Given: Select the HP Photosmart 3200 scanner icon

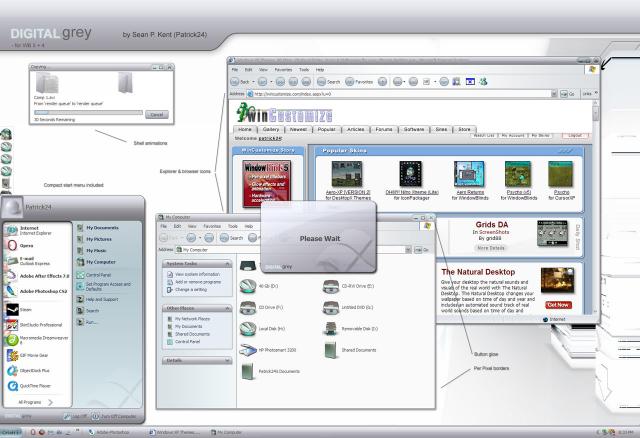Looking at the screenshot, I should [247, 350].
